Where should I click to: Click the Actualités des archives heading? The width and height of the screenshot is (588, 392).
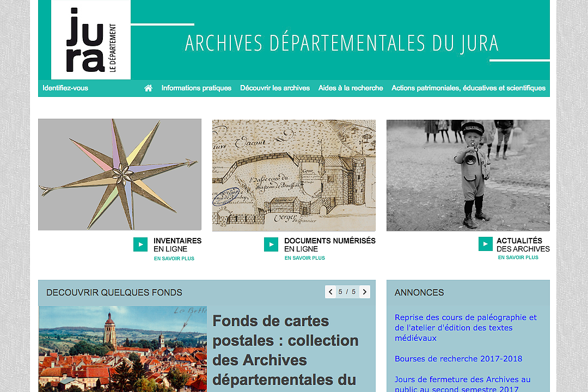coord(523,244)
